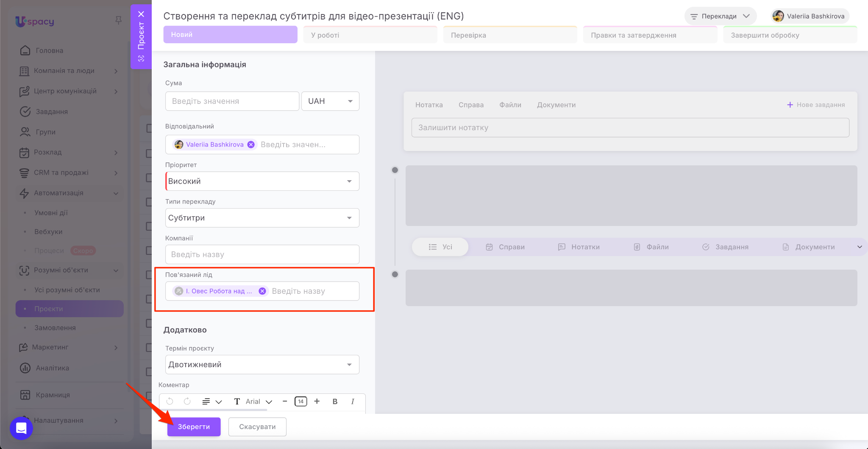The image size is (868, 449).
Task: Click the redo icon in comment editor
Action: point(187,401)
